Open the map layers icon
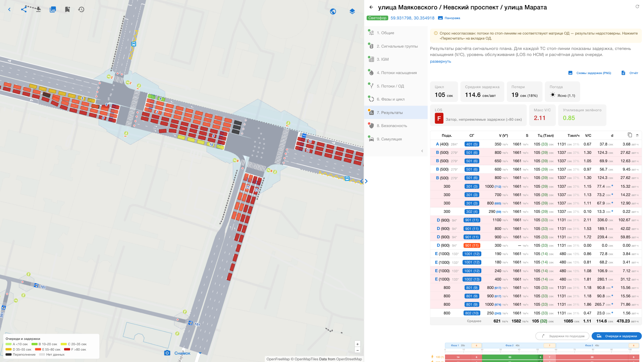 click(352, 11)
